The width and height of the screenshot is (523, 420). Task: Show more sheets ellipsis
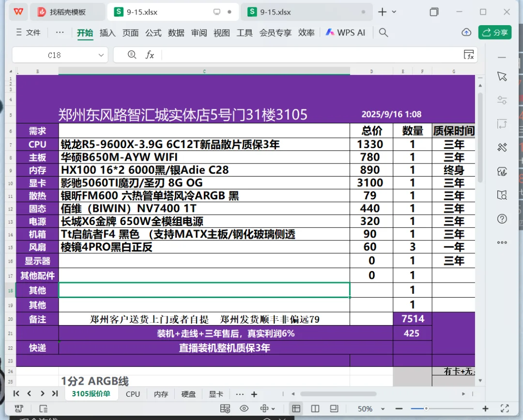tap(240, 394)
